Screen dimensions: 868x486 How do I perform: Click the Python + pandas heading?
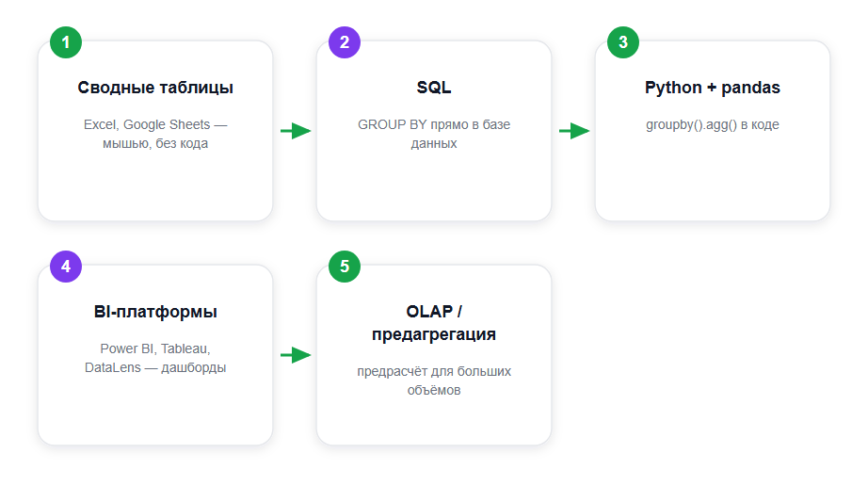(x=713, y=88)
